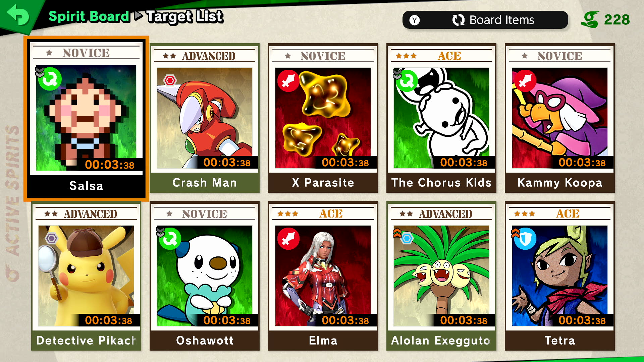Click the blue hexagon icon on Alolan Exeggutor

click(x=407, y=238)
